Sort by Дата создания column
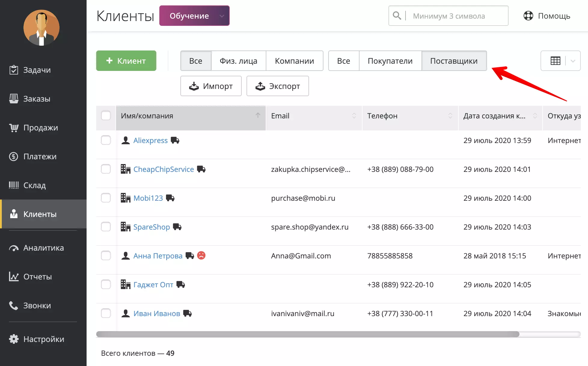This screenshot has height=366, width=588. tap(500, 118)
